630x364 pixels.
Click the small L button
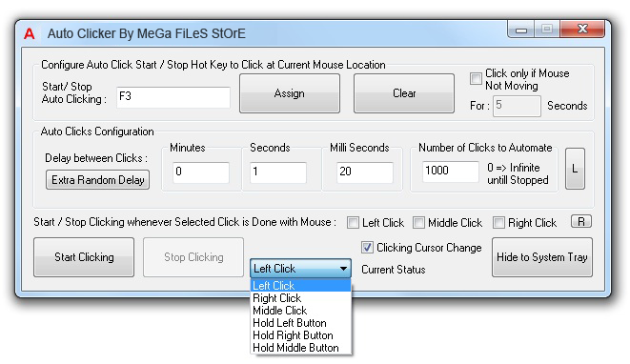coord(575,169)
